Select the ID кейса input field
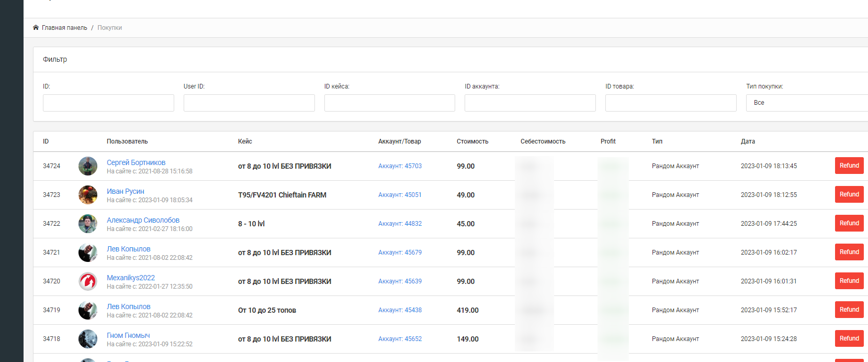Viewport: 868px width, 362px height. coord(390,103)
